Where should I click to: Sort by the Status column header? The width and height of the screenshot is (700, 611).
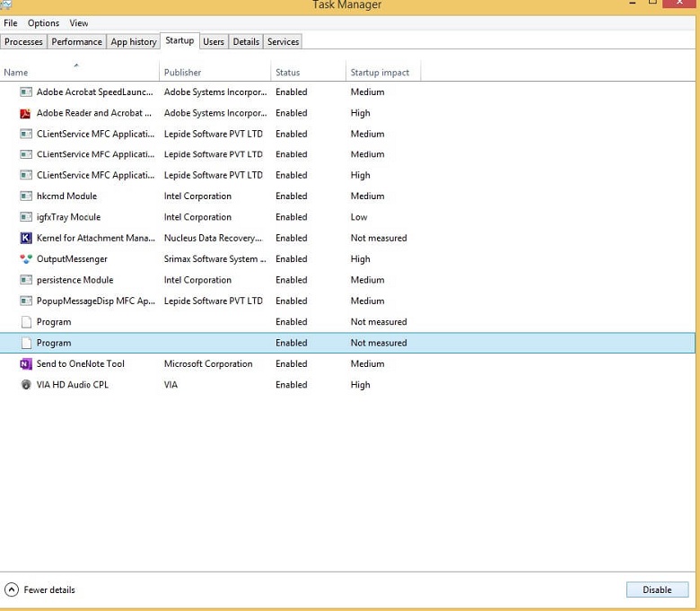tap(309, 72)
